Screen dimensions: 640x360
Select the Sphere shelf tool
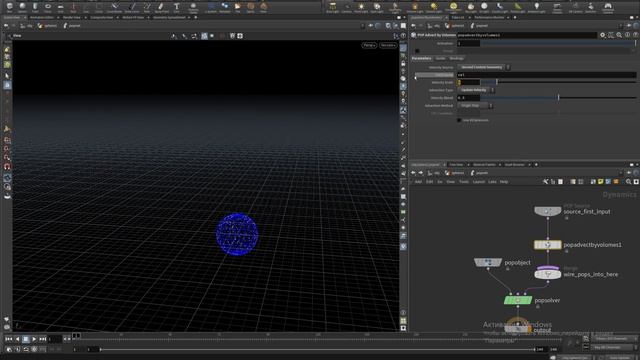(x=22, y=7)
